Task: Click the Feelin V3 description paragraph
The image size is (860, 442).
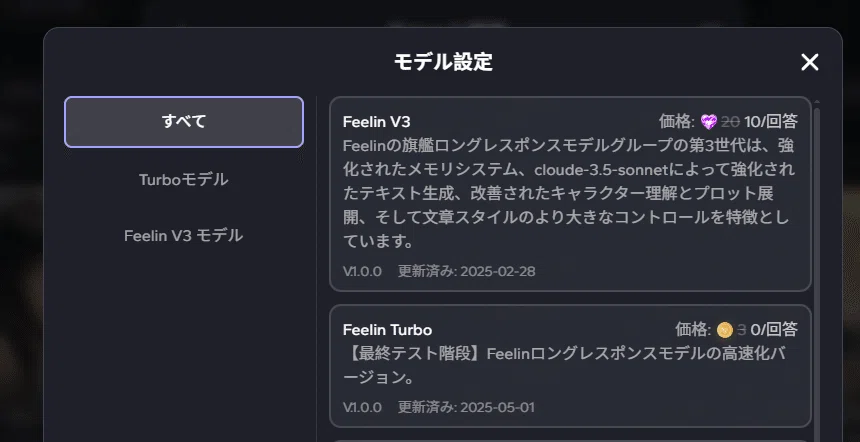Action: [x=569, y=193]
